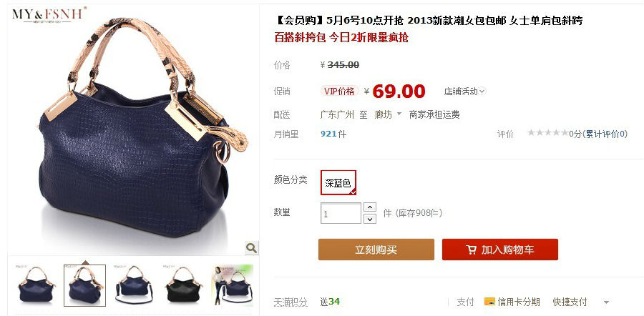The width and height of the screenshot is (644, 316).
Task: Click 加入购物车 add to cart button
Action: coord(500,250)
